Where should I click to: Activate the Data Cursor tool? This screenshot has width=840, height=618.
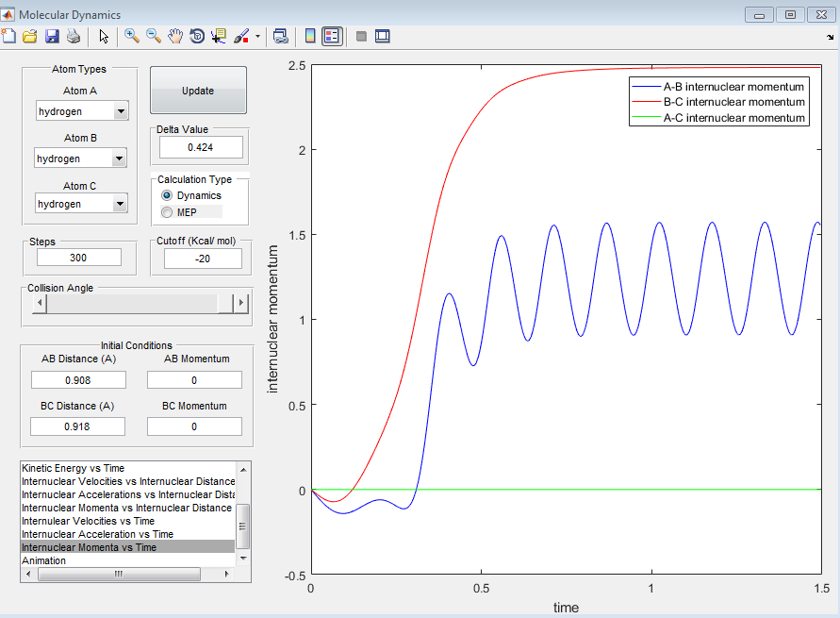pos(219,37)
